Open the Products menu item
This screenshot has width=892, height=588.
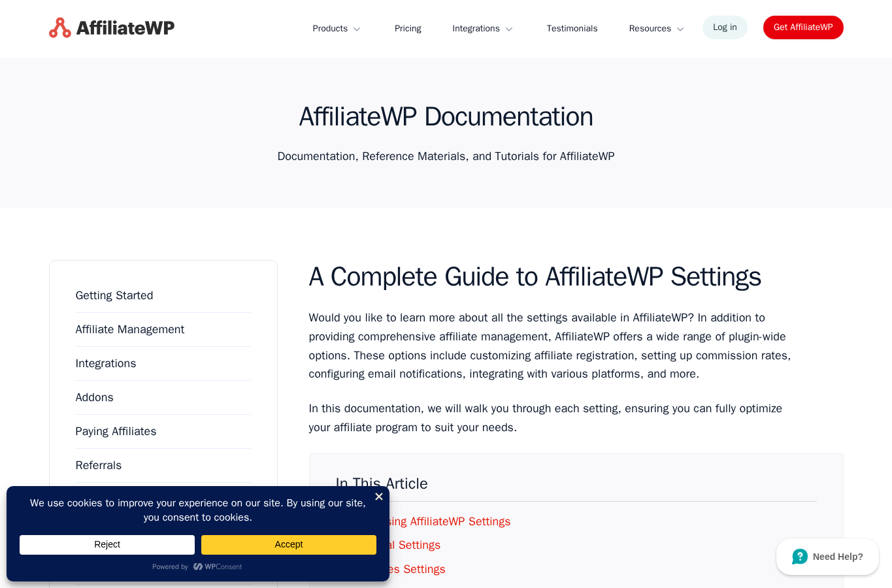330,29
